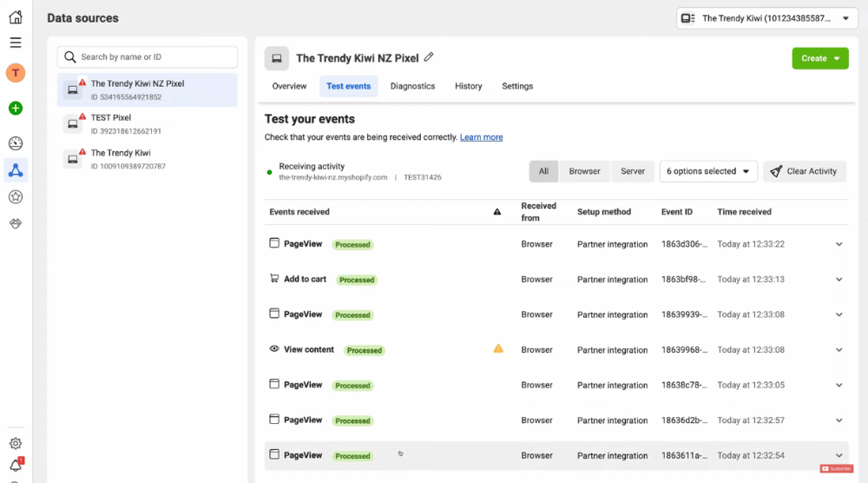Click Today at 12:33:13 timestamp

pos(751,280)
